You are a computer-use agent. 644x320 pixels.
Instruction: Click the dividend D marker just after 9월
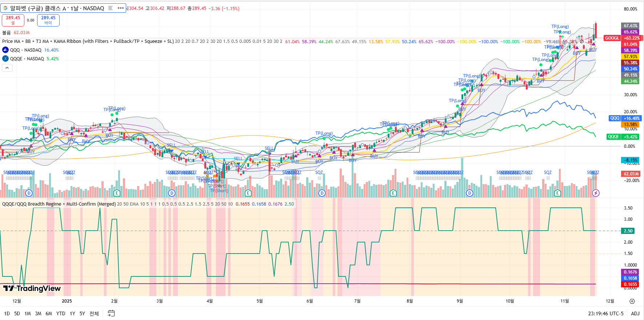pyautogui.click(x=469, y=193)
